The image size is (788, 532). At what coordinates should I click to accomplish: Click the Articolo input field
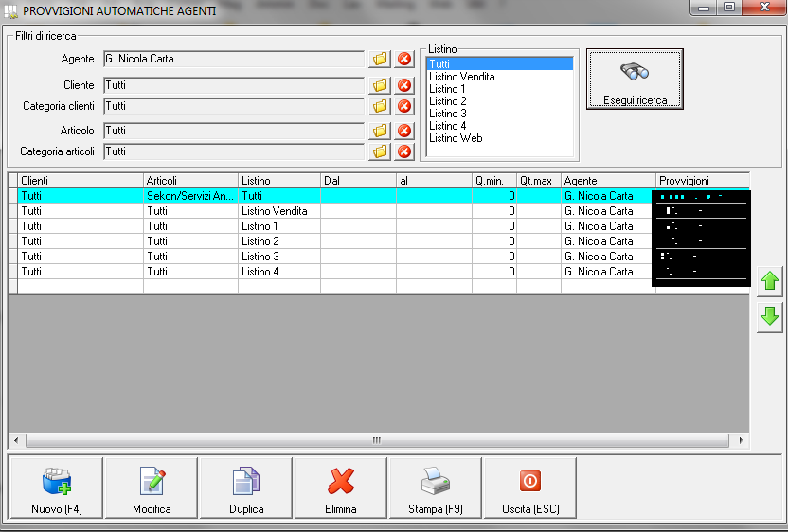point(234,132)
